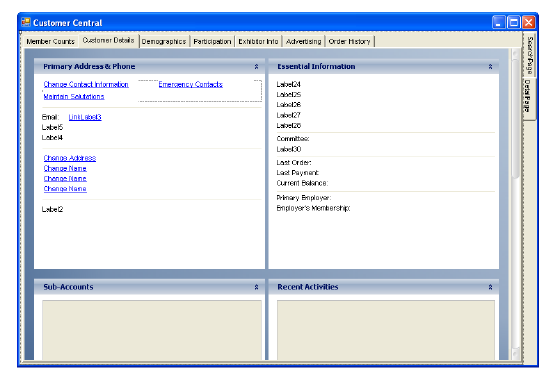
Task: Click the Employer's Membership: label
Action: [313, 208]
